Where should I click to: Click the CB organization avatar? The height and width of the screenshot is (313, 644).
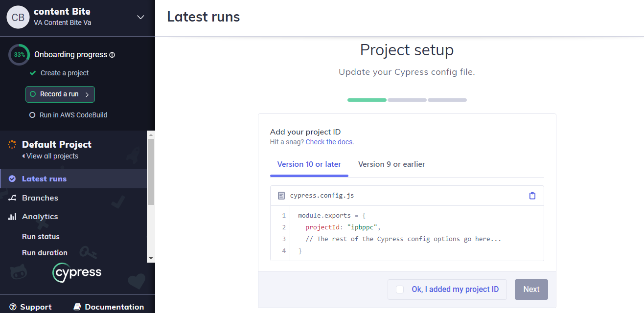pyautogui.click(x=18, y=17)
